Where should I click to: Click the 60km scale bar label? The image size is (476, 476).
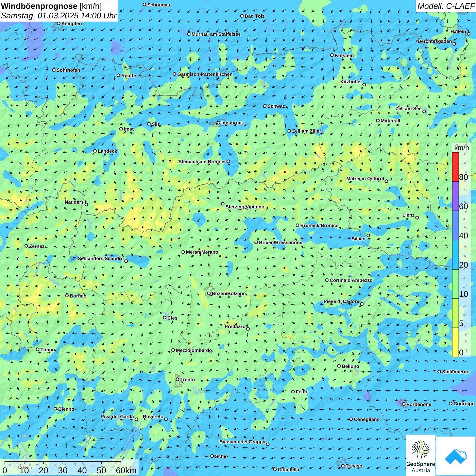coord(126,470)
